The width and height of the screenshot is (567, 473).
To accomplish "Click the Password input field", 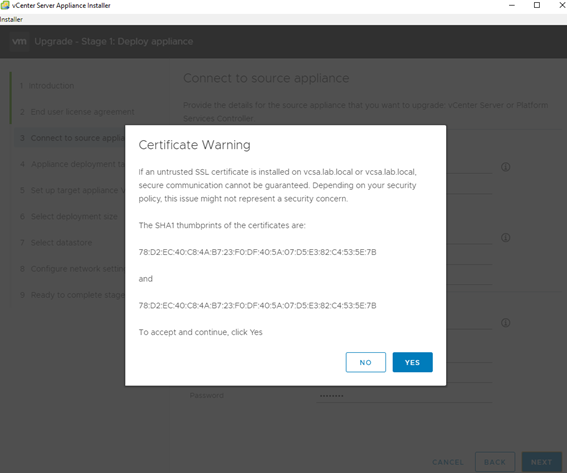I will pyautogui.click(x=404, y=396).
